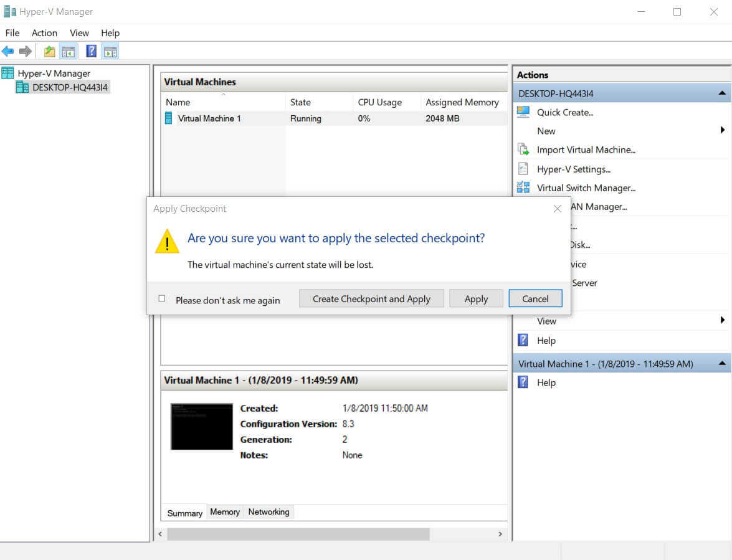Viewport: 732px width, 560px height.
Task: Click the horizontal scrollbar right arrow
Action: coord(500,534)
